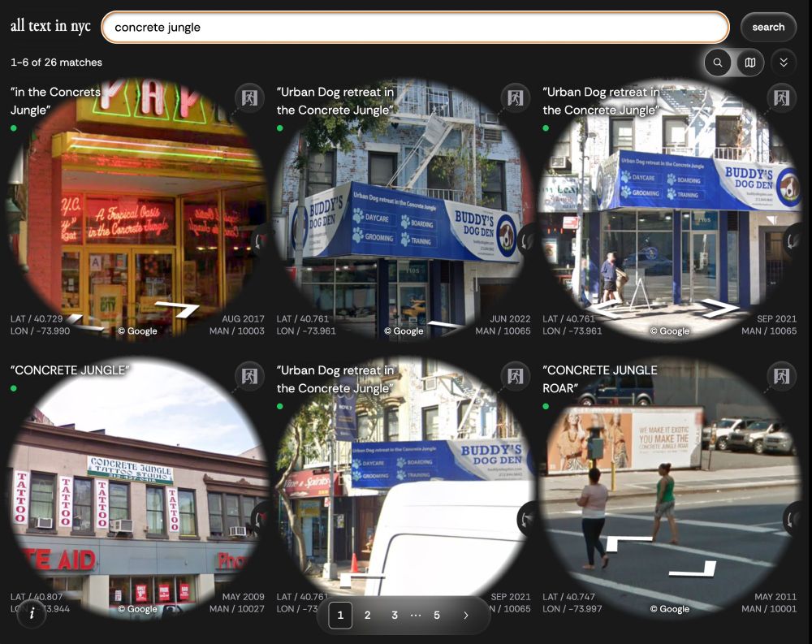Jump to page 5 of results
This screenshot has width=812, height=644.
coord(437,615)
